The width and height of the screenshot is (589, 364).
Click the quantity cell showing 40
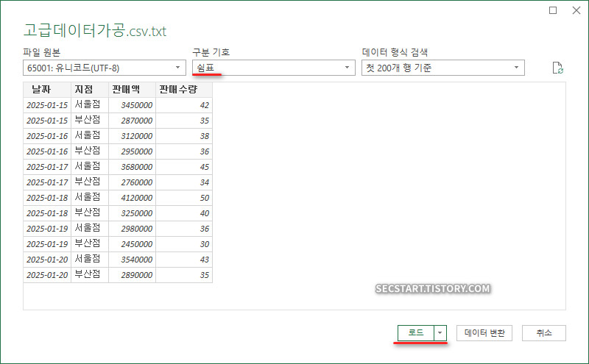[184, 213]
